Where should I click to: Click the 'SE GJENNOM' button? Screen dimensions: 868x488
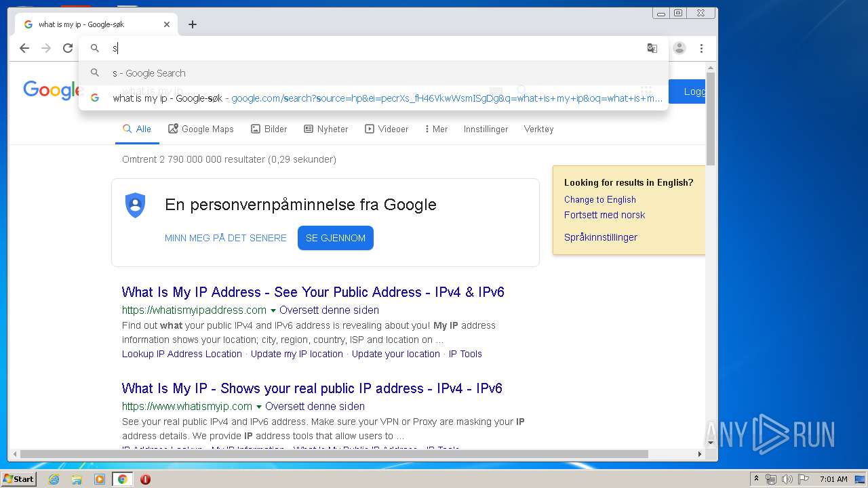coord(336,238)
